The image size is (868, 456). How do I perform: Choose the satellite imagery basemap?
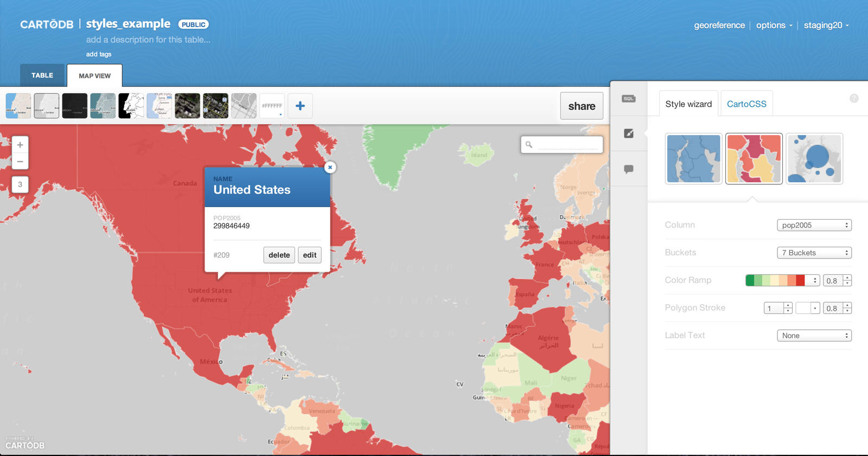(x=188, y=106)
